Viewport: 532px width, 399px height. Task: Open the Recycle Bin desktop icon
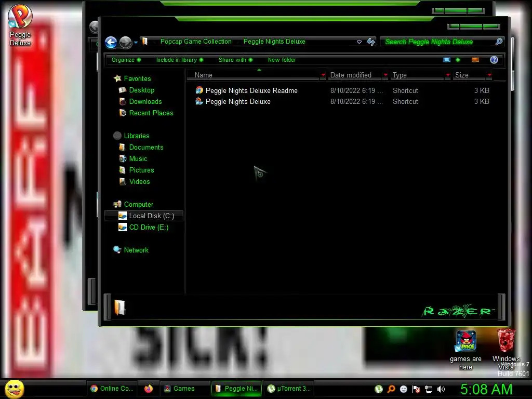506,350
